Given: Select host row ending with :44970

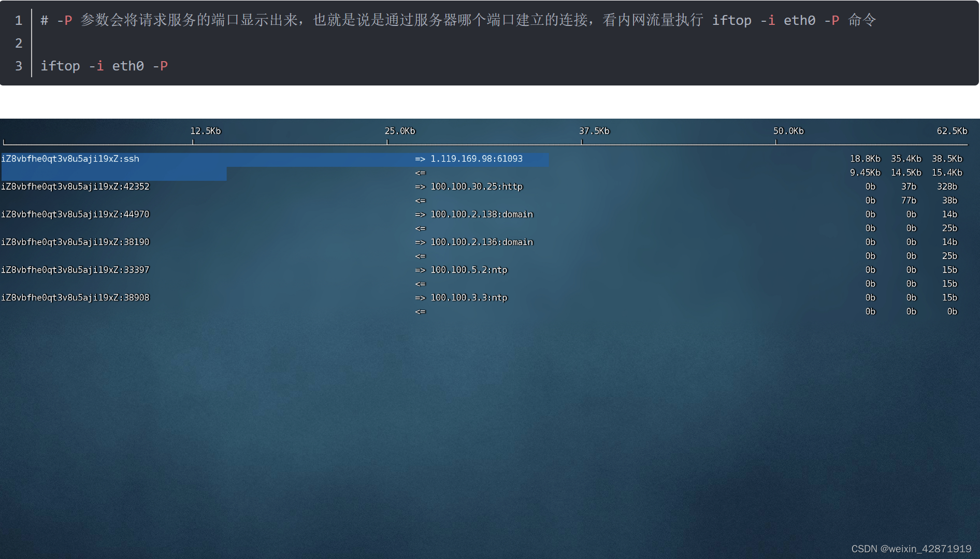Looking at the screenshot, I should click(x=75, y=214).
